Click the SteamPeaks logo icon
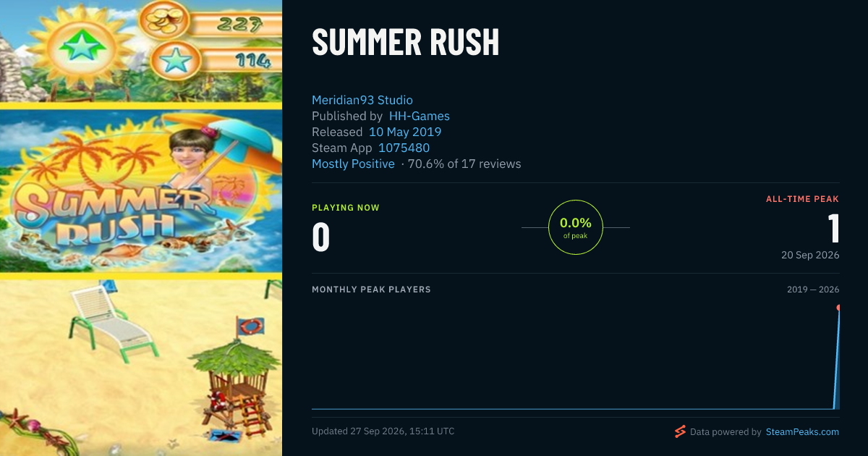Viewport: 868px width, 456px height. coord(680,431)
